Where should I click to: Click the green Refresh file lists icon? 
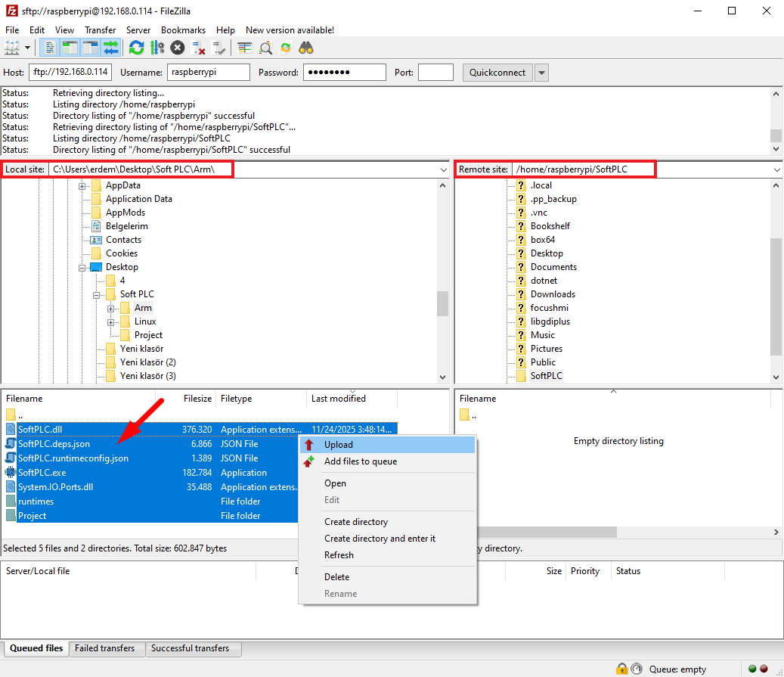coord(136,48)
